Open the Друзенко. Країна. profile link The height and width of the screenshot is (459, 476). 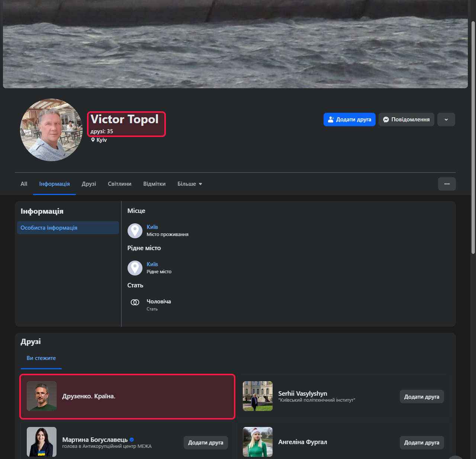[x=89, y=396]
